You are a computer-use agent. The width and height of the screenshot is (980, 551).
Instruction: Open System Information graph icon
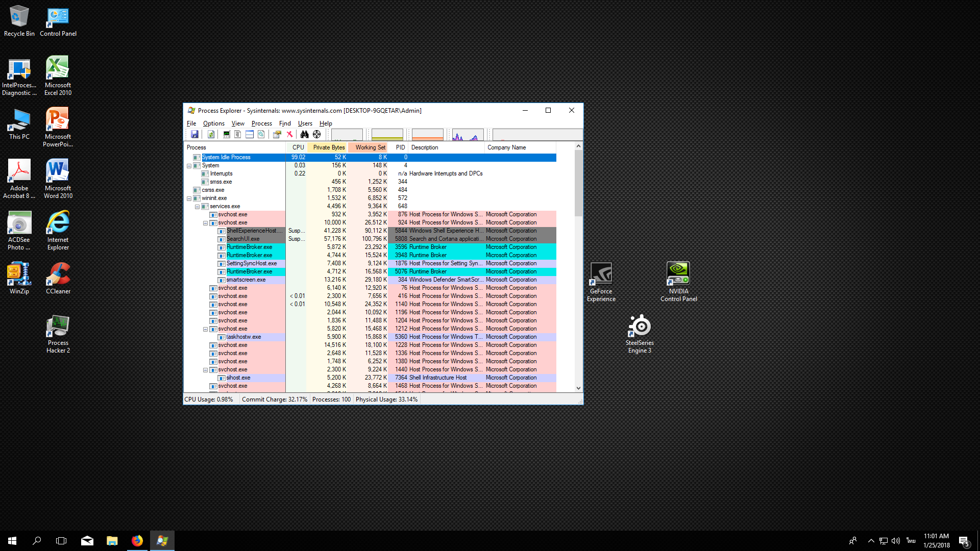click(x=226, y=134)
